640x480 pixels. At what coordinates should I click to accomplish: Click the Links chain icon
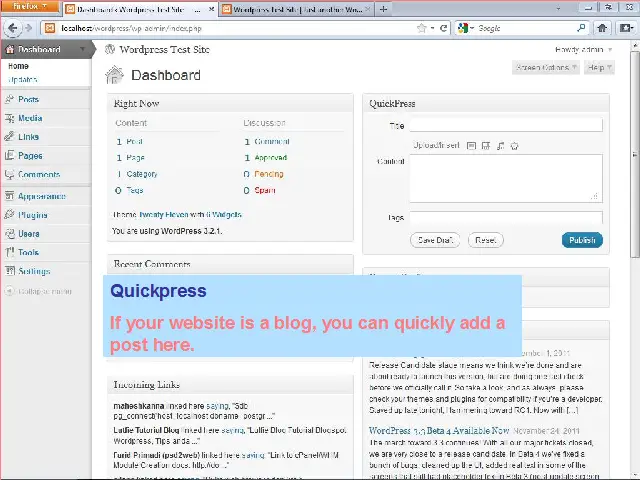(x=9, y=136)
